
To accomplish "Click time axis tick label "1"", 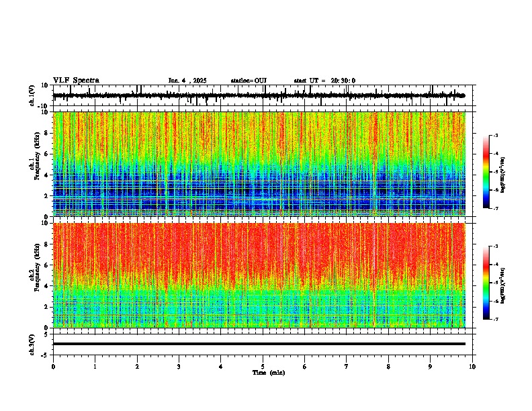I will (95, 366).
